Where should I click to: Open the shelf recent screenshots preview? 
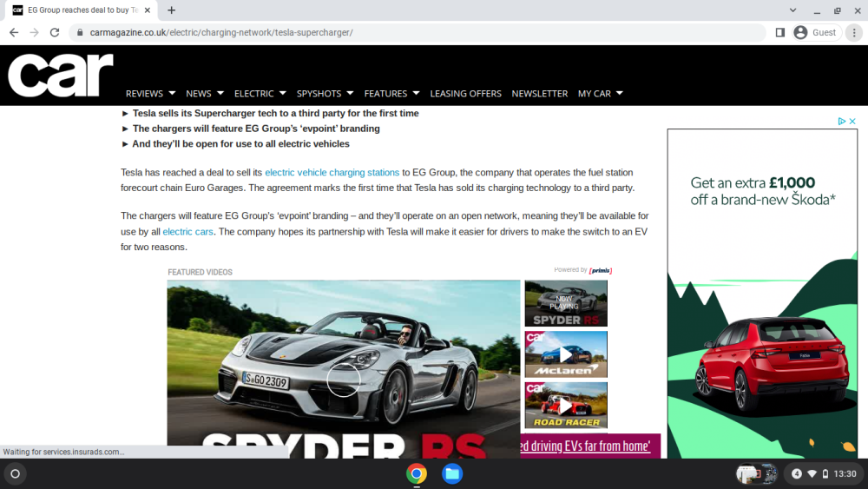(757, 474)
